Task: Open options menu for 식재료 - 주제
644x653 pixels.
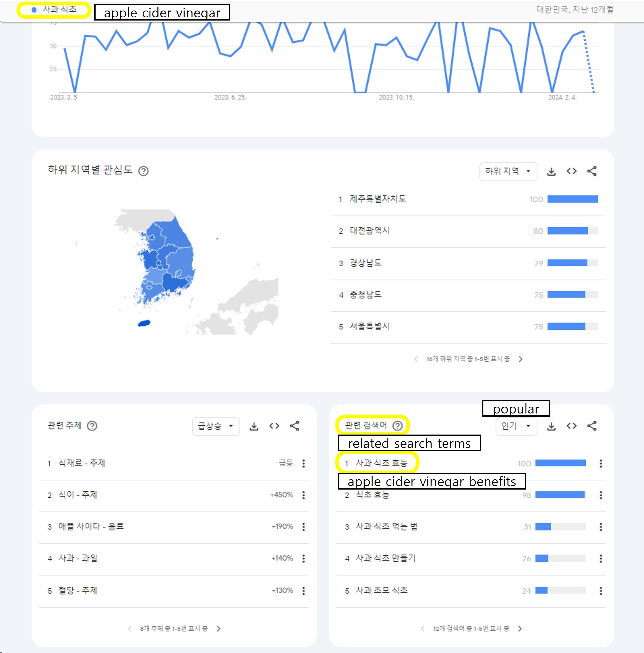Action: (x=304, y=463)
